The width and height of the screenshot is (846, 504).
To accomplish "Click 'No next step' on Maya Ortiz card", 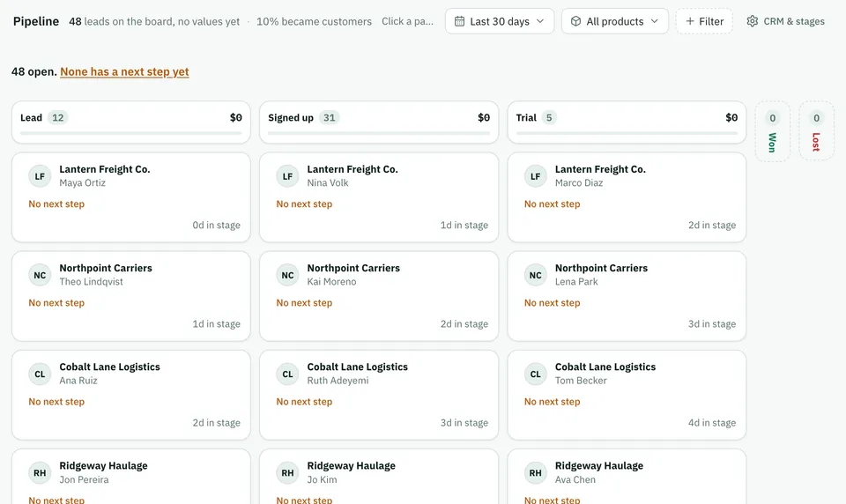I will click(56, 204).
